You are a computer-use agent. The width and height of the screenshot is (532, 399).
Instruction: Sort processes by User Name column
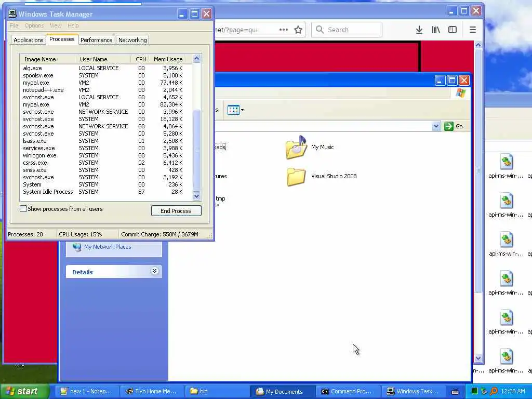click(103, 59)
